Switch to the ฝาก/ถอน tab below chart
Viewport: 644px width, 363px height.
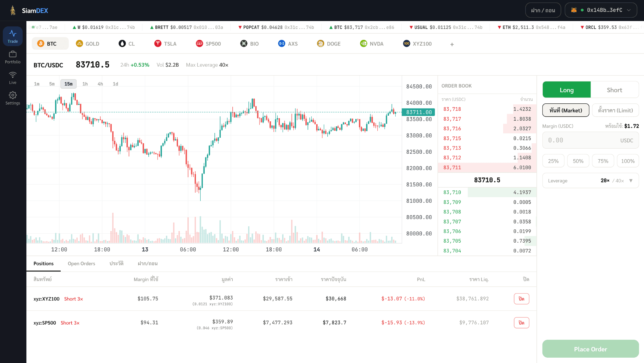[147, 264]
